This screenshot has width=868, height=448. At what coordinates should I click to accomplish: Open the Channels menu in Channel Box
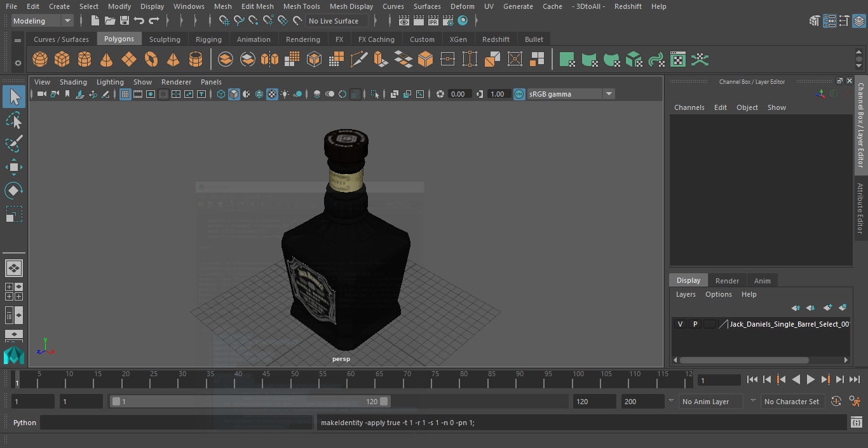point(689,107)
